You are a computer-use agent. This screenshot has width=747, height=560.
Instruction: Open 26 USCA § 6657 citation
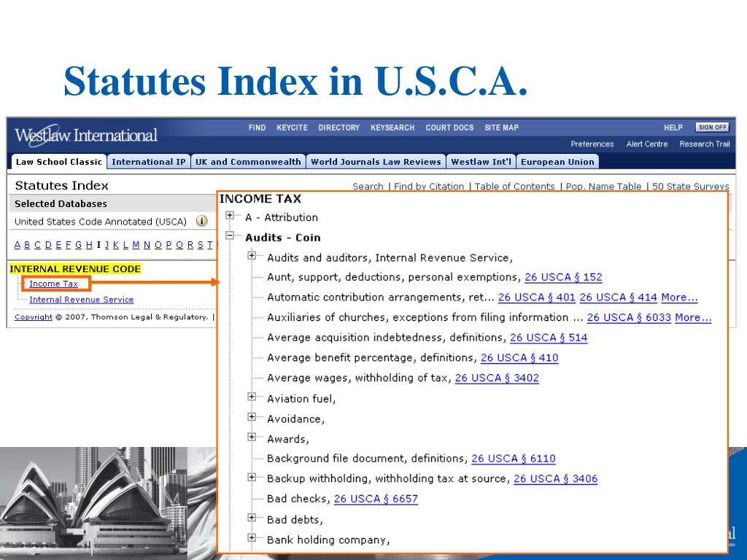[x=376, y=499]
